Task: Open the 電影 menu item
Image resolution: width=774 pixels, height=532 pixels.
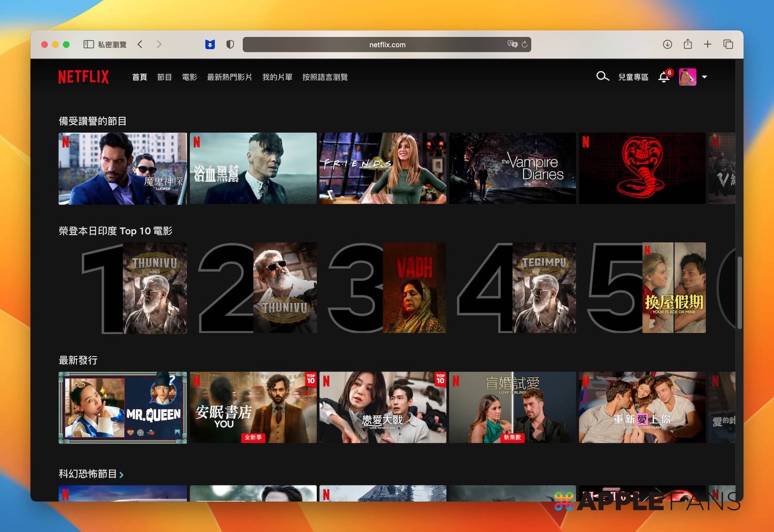Action: click(189, 77)
